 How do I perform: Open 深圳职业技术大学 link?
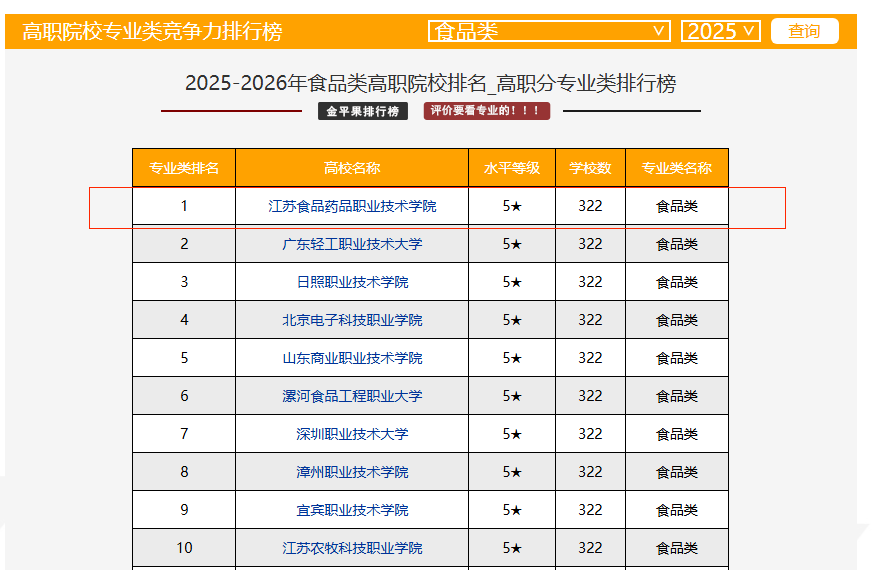click(x=352, y=434)
